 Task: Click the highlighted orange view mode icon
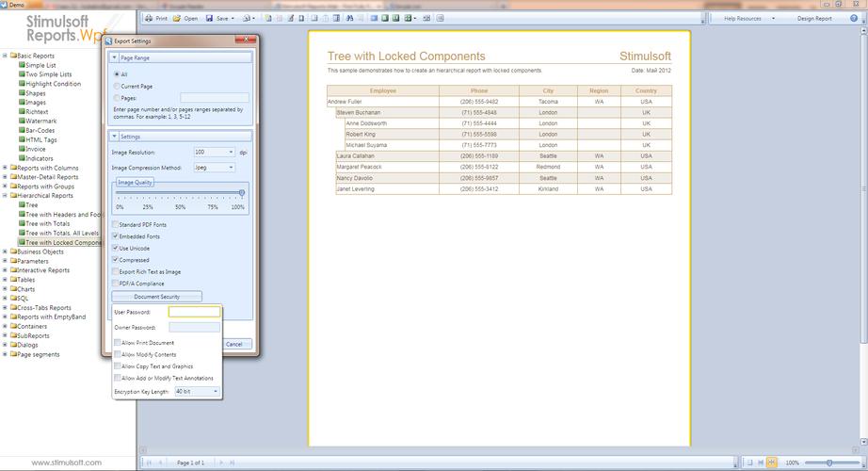pyautogui.click(x=772, y=463)
